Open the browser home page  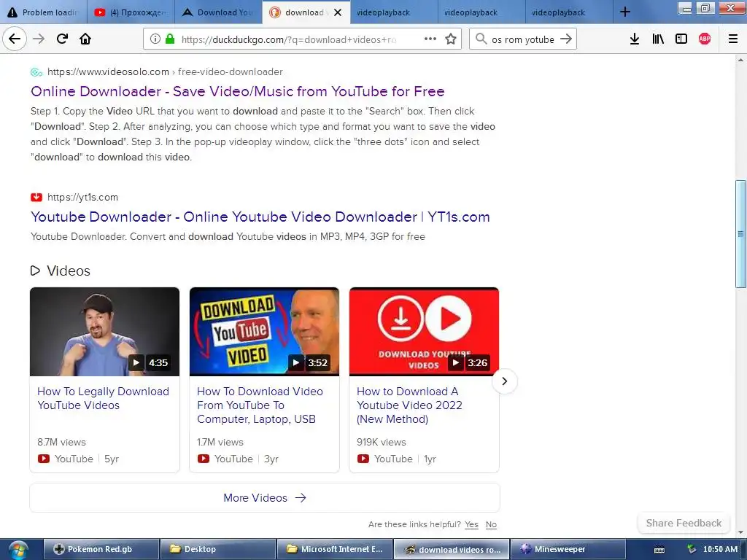tap(85, 39)
